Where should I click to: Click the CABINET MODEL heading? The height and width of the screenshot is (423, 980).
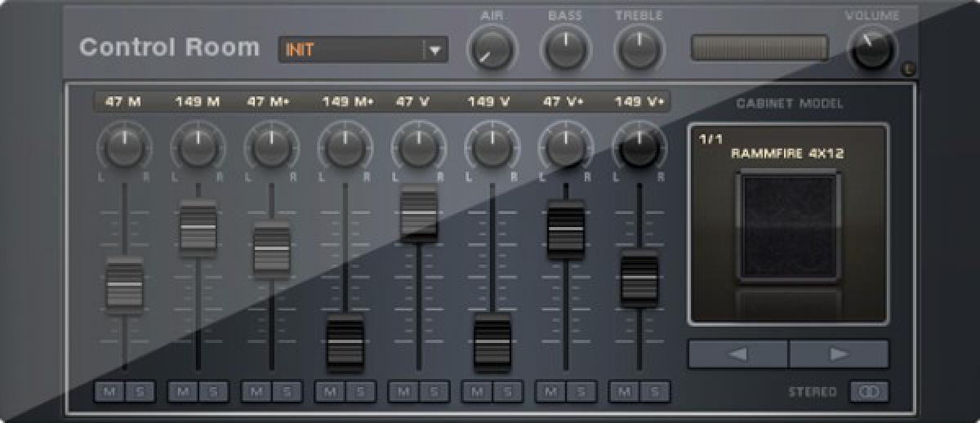(x=790, y=104)
